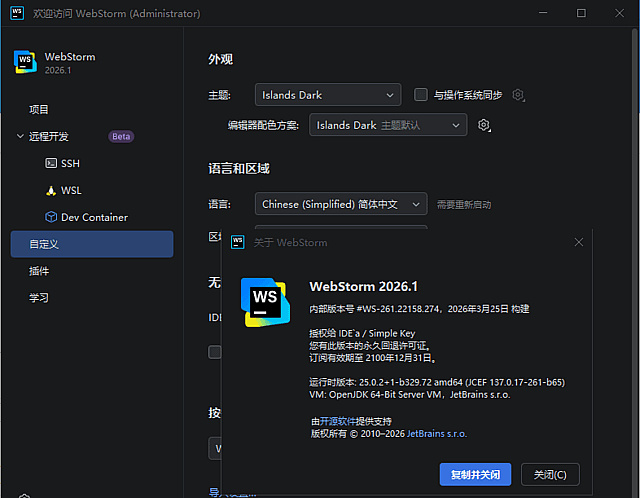Click the WSL penguin icon

[51, 191]
